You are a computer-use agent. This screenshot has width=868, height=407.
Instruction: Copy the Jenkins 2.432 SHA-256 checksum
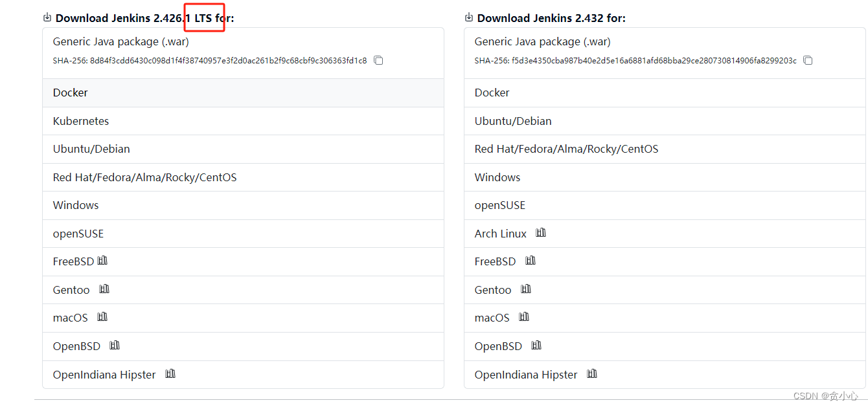[x=808, y=61]
